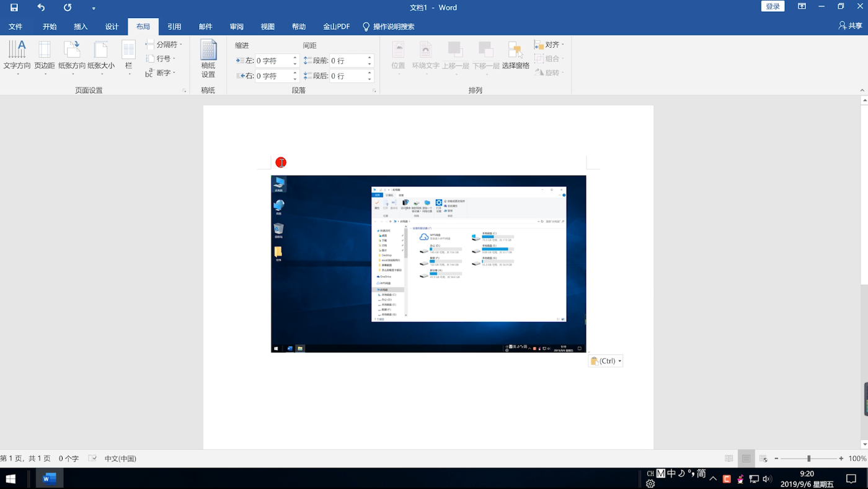The image size is (868, 489).
Task: Open the 页边距 margins menu
Action: point(45,58)
